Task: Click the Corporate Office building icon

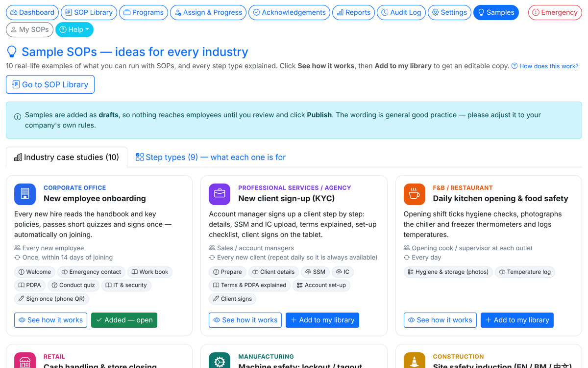Action: 25,194
